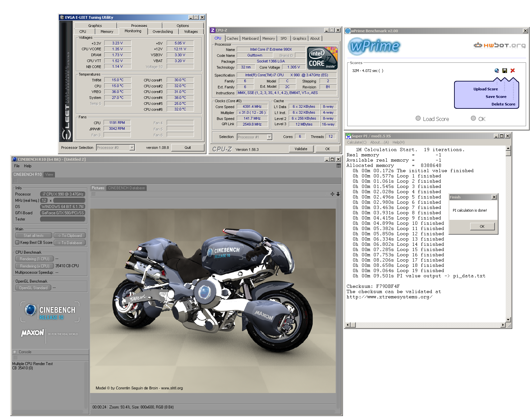Click the Super PI horizontal scrollbar right arrow
Screen dimensions: 532x417
coord(503,325)
